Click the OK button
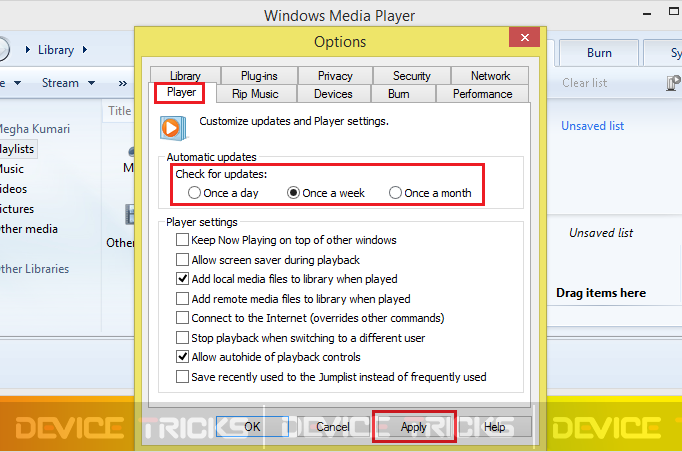Screen dimensions: 682x452 pos(252,427)
